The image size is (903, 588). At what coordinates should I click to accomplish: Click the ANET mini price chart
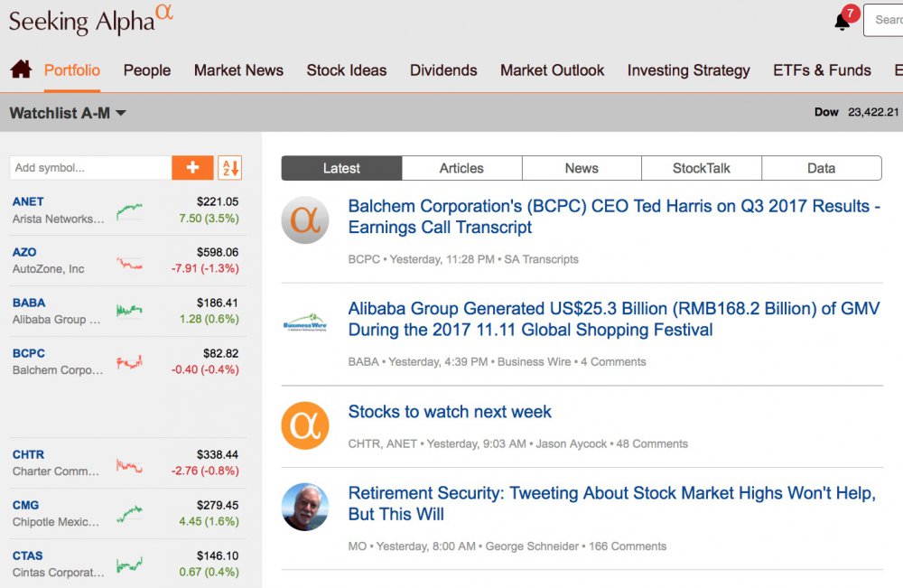129,211
